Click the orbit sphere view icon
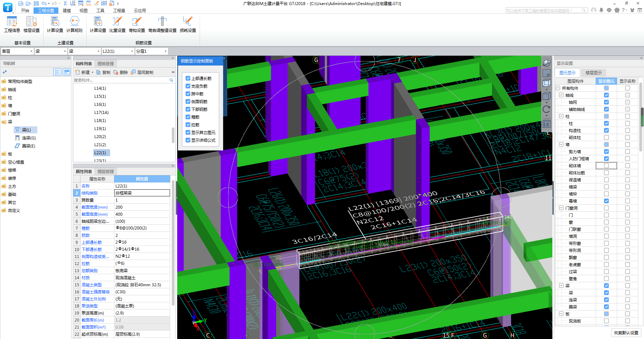 pyautogui.click(x=547, y=63)
